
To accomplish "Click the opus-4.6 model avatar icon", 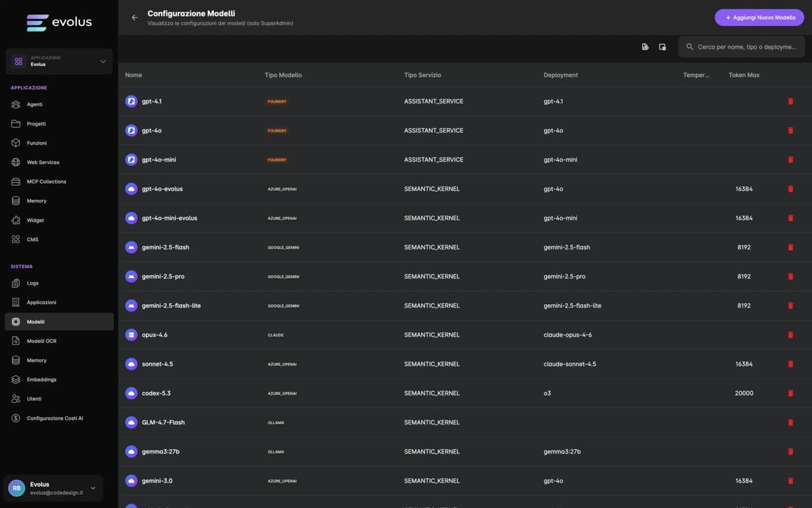I will click(x=131, y=335).
